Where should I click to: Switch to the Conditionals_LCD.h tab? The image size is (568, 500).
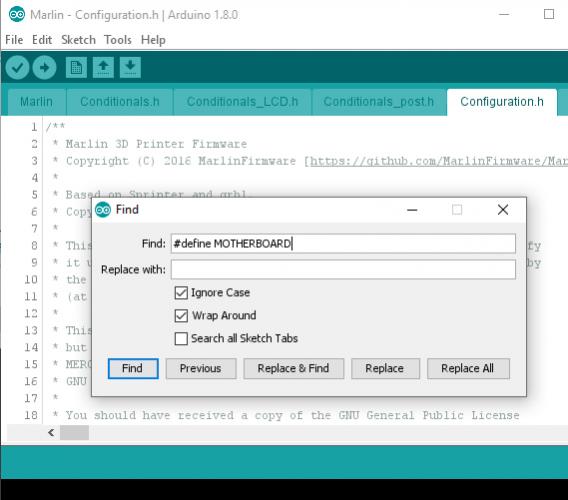pyautogui.click(x=242, y=102)
